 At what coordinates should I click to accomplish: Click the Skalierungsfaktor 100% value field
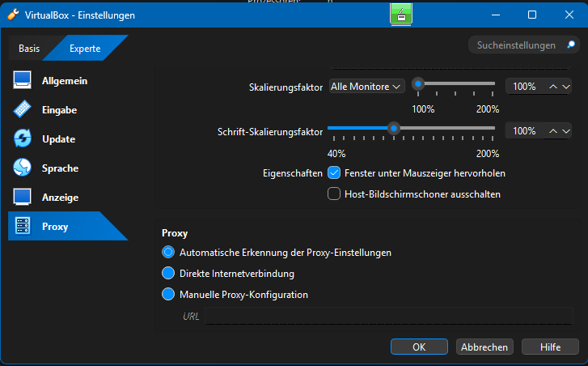click(x=525, y=87)
